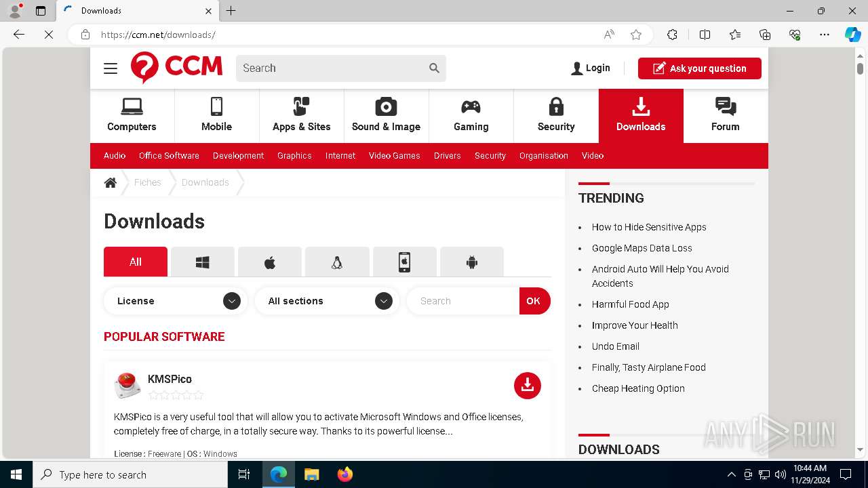Open the Favorites list

coord(735,35)
